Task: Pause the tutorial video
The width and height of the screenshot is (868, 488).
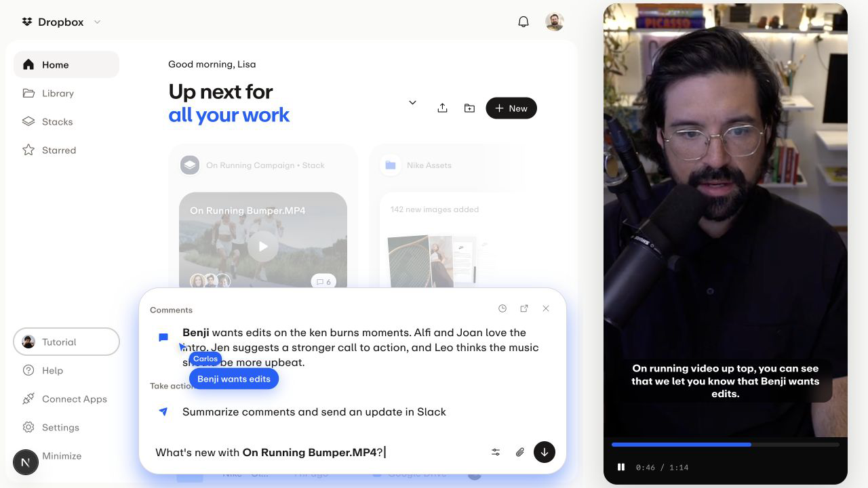Action: 621,467
